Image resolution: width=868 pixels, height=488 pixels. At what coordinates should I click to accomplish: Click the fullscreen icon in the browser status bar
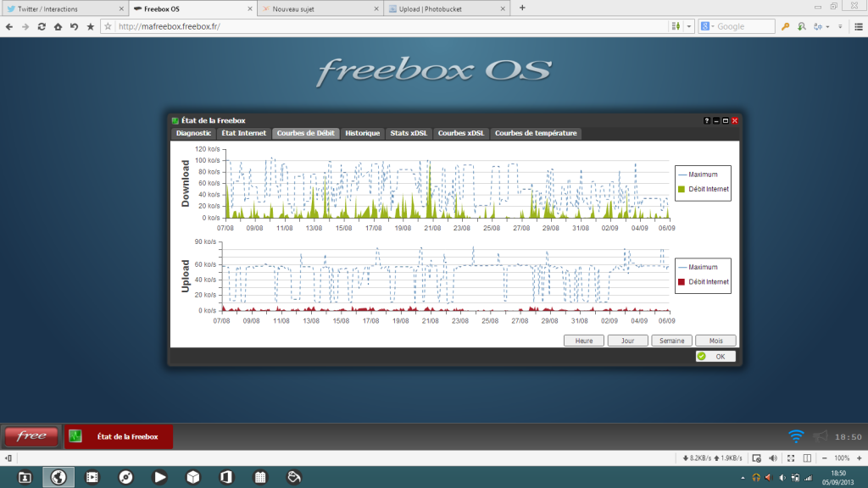(791, 458)
